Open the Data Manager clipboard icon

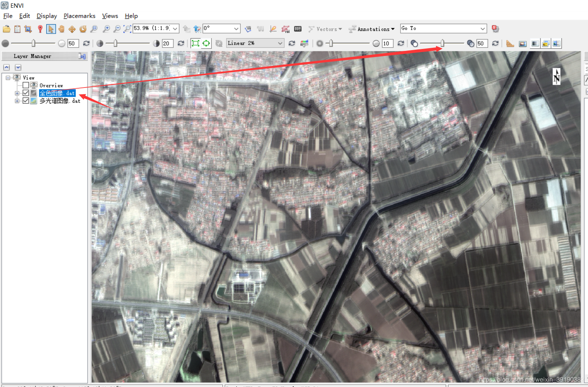[x=17, y=29]
